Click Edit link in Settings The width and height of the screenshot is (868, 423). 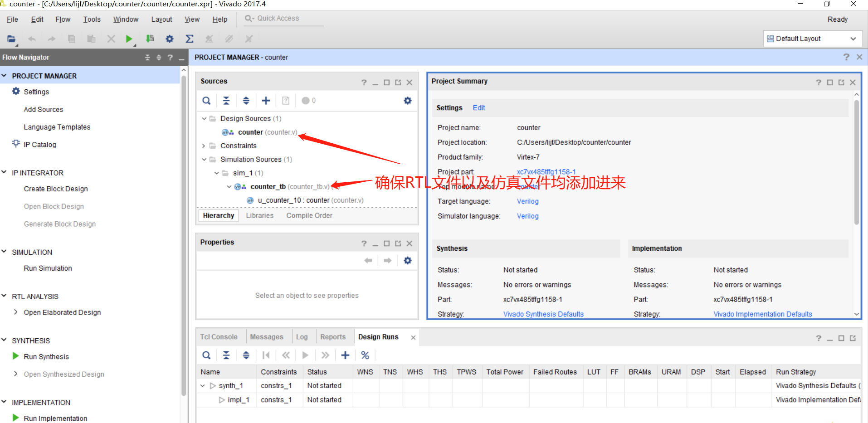click(479, 108)
